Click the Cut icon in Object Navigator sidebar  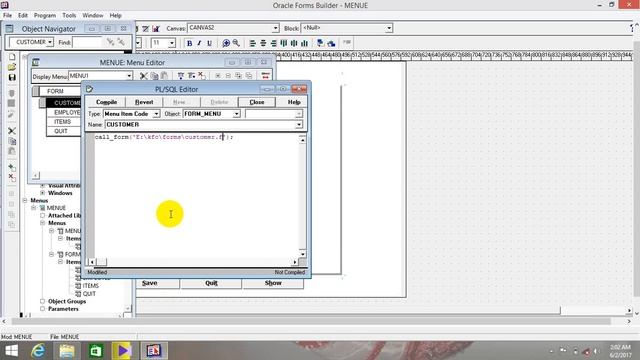(12, 131)
